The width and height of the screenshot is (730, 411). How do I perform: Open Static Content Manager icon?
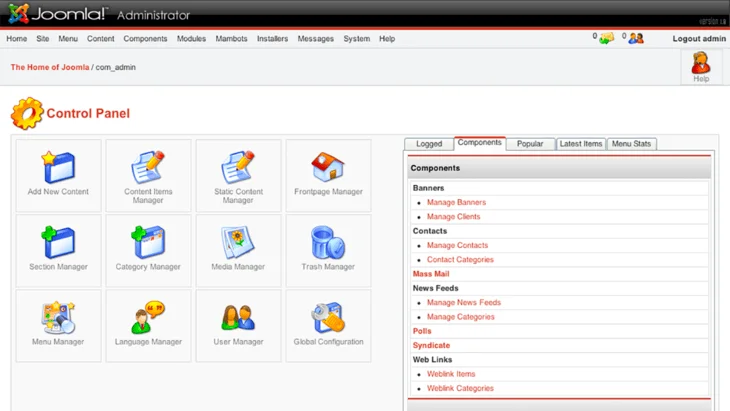pyautogui.click(x=238, y=167)
